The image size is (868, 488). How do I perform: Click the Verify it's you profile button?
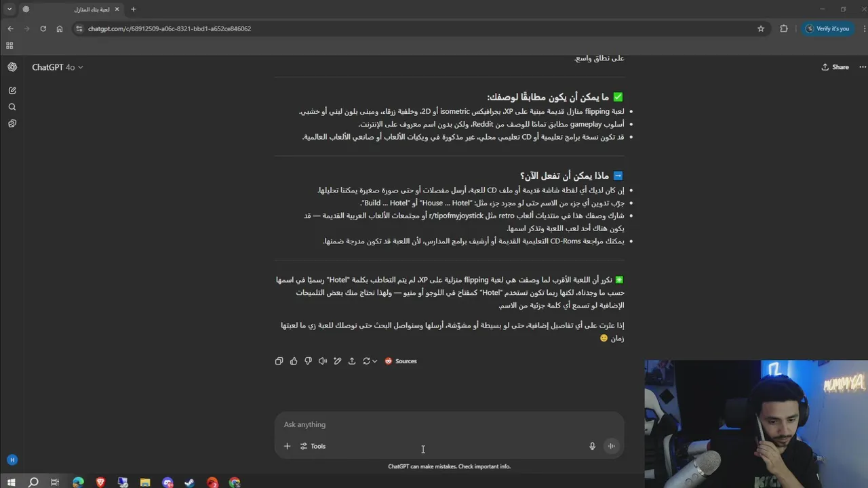point(827,28)
